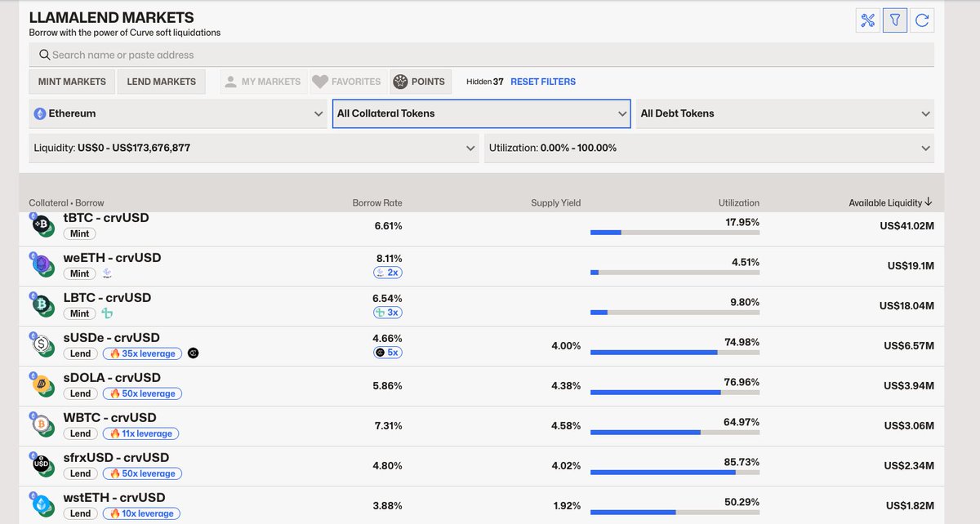Click the points icon beside LBTC Mint tag
The width and height of the screenshot is (980, 524).
(x=106, y=313)
